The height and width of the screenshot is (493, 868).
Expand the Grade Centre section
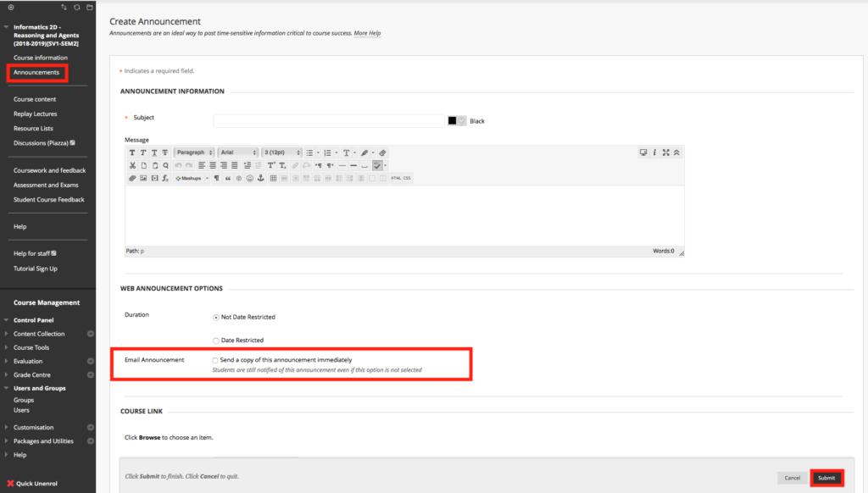[x=6, y=374]
